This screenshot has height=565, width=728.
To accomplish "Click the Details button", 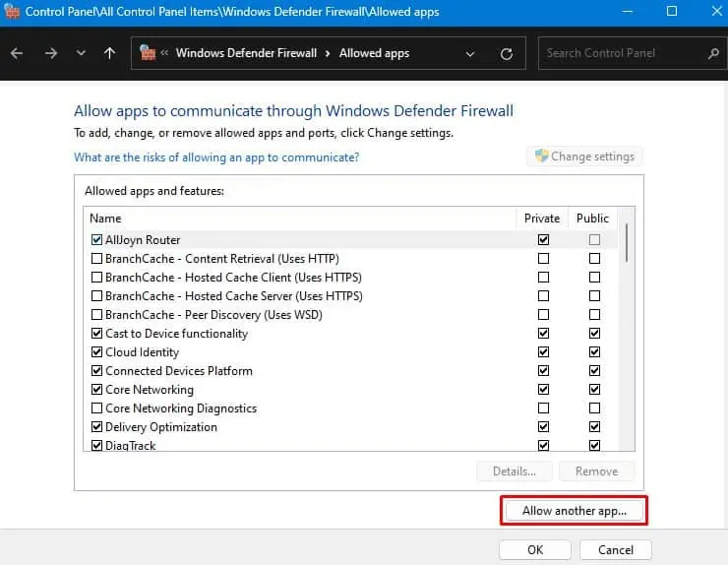I will (515, 471).
